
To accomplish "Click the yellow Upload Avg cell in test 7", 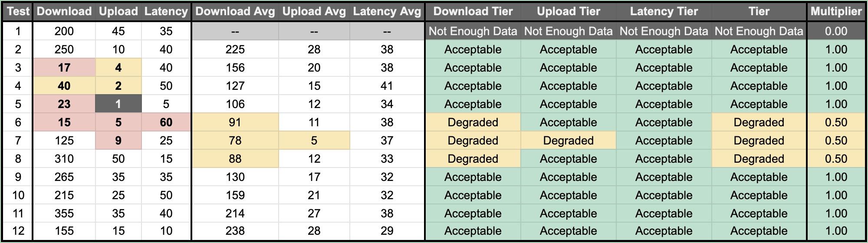I will click(x=314, y=141).
